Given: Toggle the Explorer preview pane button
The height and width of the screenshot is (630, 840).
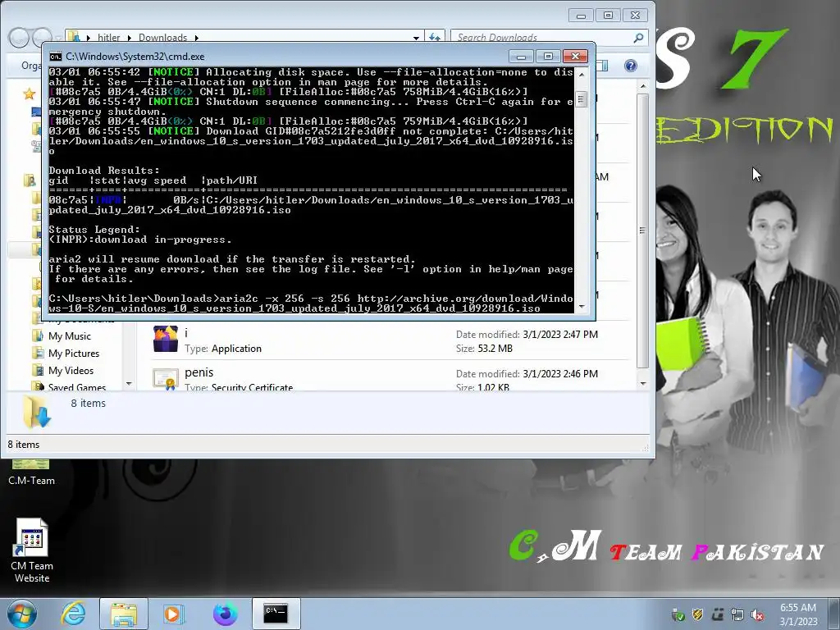Looking at the screenshot, I should 603,66.
